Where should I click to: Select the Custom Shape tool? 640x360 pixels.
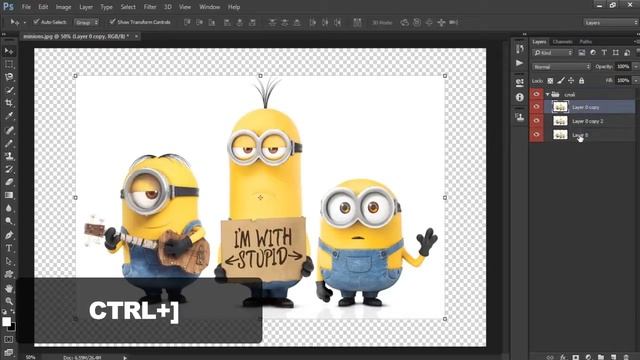[x=9, y=274]
